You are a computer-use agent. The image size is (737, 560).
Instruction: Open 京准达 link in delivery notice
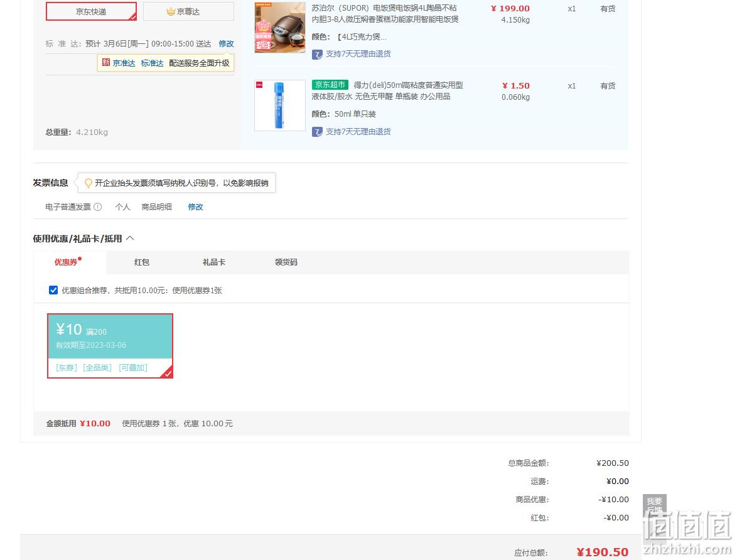124,63
